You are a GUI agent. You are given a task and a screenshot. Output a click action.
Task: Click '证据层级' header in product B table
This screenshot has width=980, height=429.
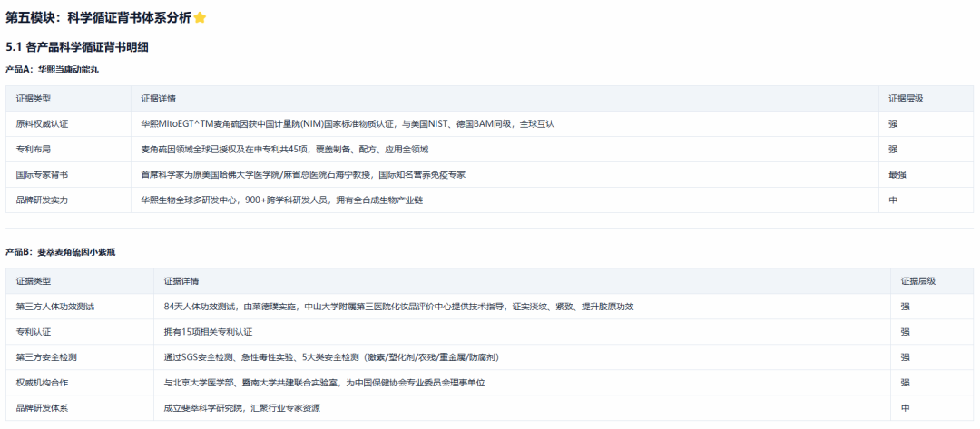point(918,281)
